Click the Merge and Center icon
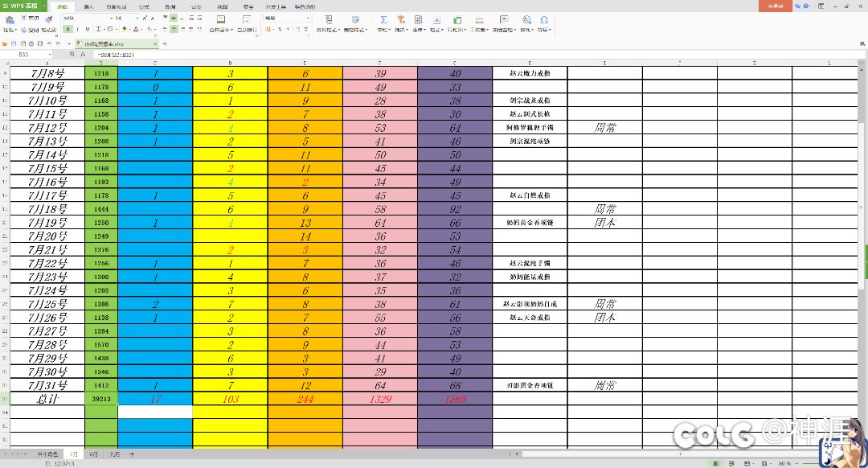 pos(221,19)
